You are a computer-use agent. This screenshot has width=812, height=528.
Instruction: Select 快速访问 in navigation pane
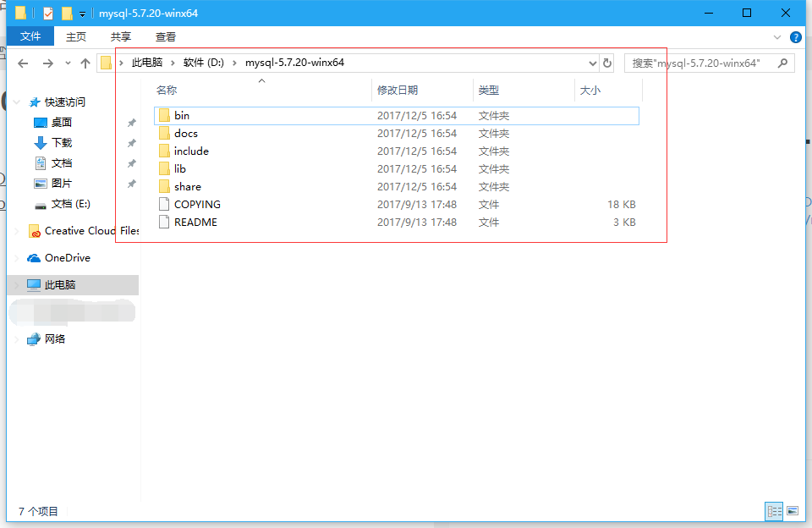click(x=65, y=102)
